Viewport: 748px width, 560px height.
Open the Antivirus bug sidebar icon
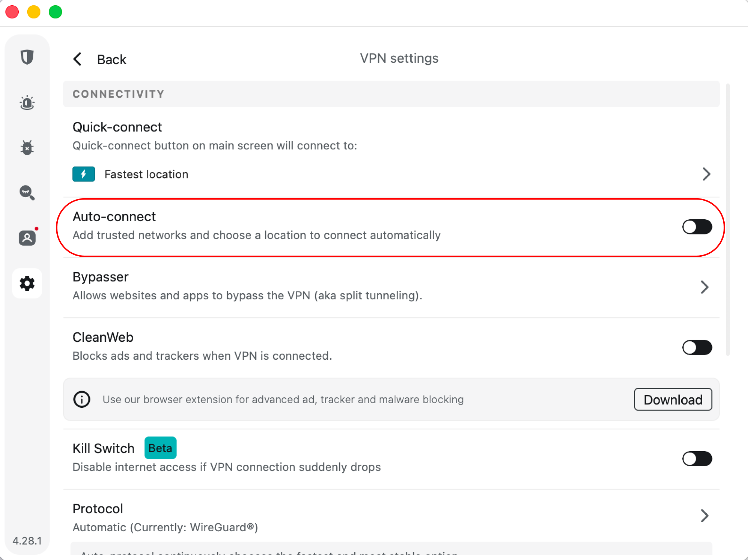(x=27, y=148)
